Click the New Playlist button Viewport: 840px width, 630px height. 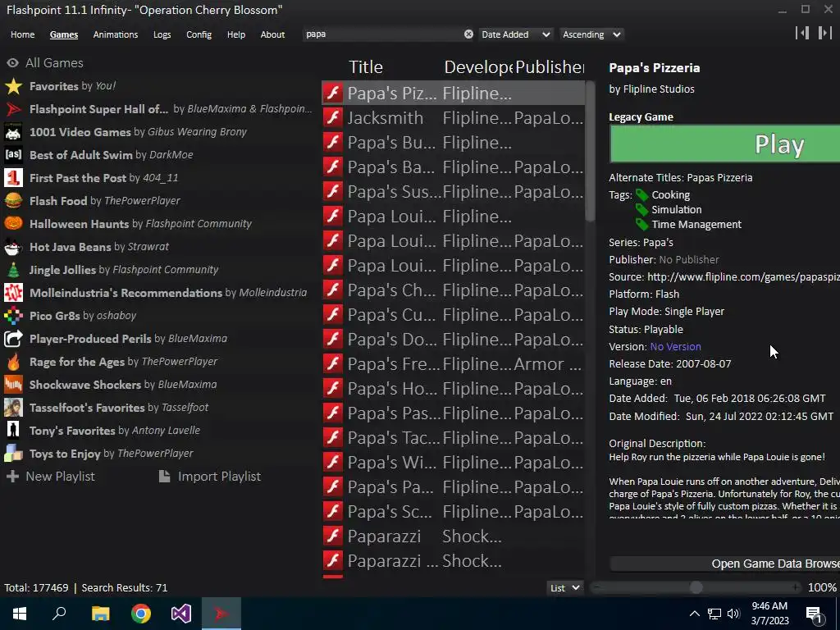coord(50,477)
